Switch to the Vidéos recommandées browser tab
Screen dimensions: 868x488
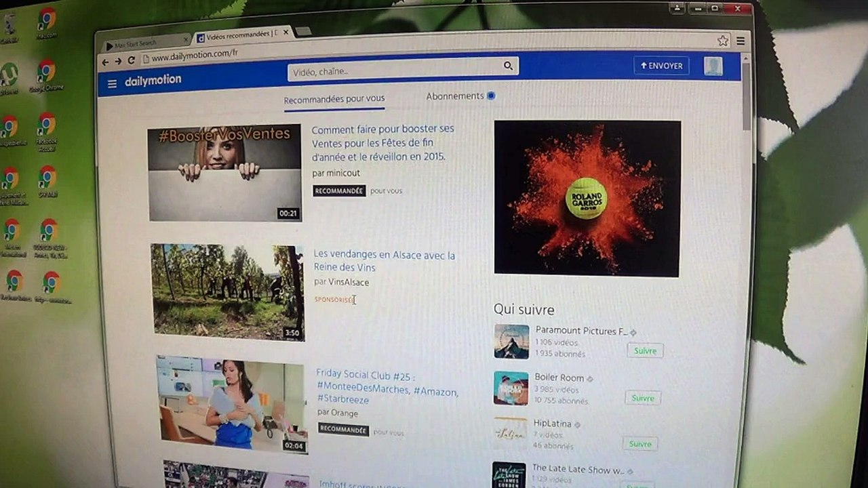tap(243, 35)
